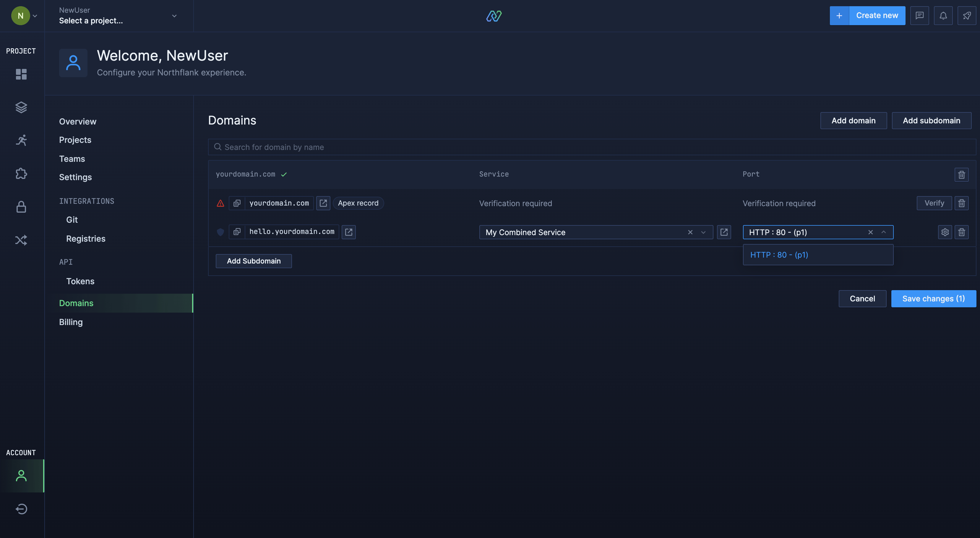Image resolution: width=980 pixels, height=538 pixels.
Task: Open the project dashboard grid icon
Action: [x=21, y=74]
